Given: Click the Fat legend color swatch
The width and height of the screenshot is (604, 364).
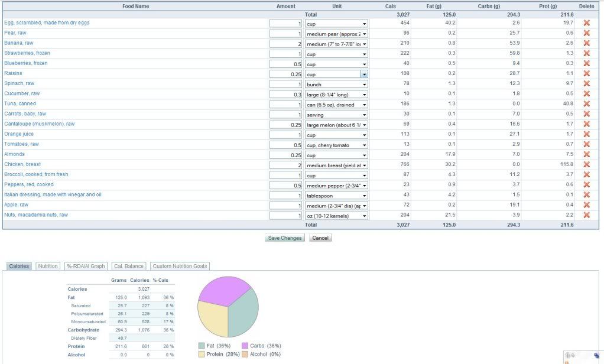Looking at the screenshot, I should [x=202, y=346].
